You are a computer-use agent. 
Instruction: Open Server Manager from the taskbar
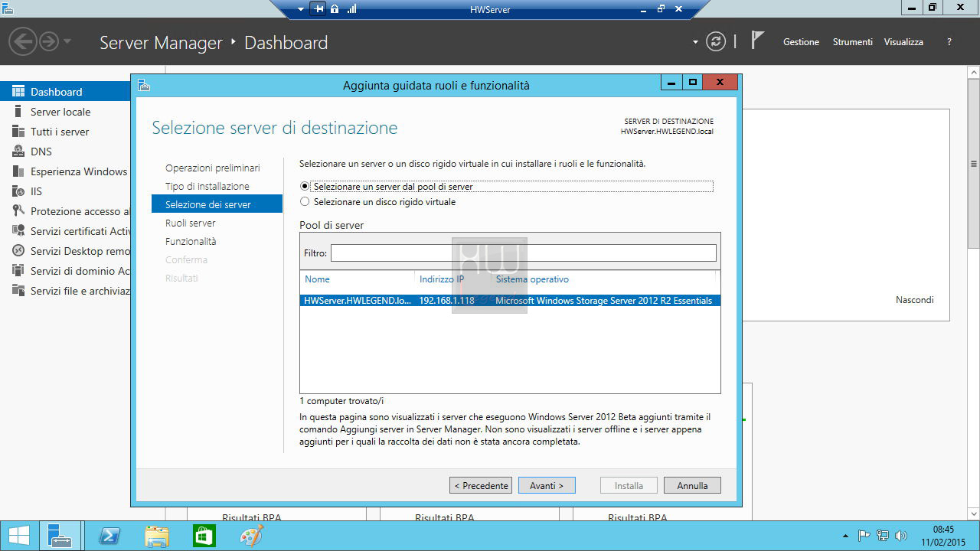(x=60, y=536)
